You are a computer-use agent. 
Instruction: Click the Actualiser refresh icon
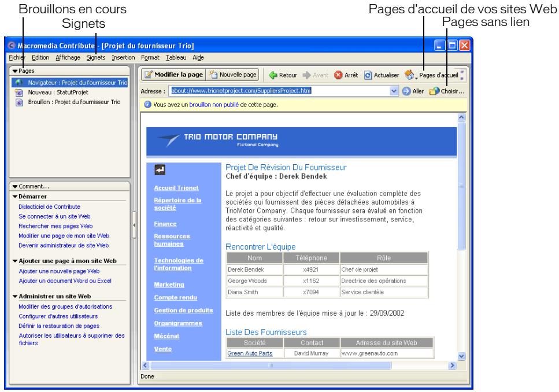coord(368,75)
